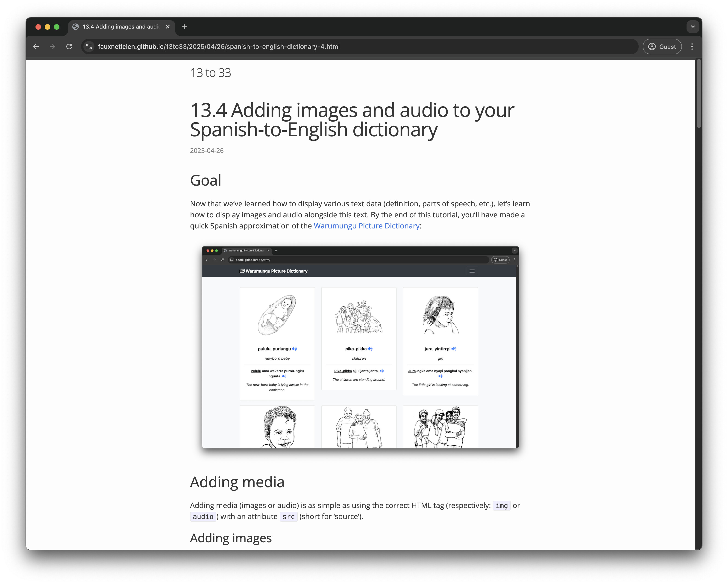The width and height of the screenshot is (728, 584).
Task: Open the Chrome three-dot menu
Action: coord(692,47)
